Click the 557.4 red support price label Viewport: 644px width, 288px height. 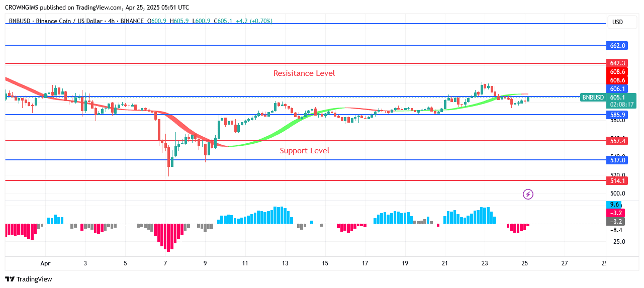click(x=617, y=141)
